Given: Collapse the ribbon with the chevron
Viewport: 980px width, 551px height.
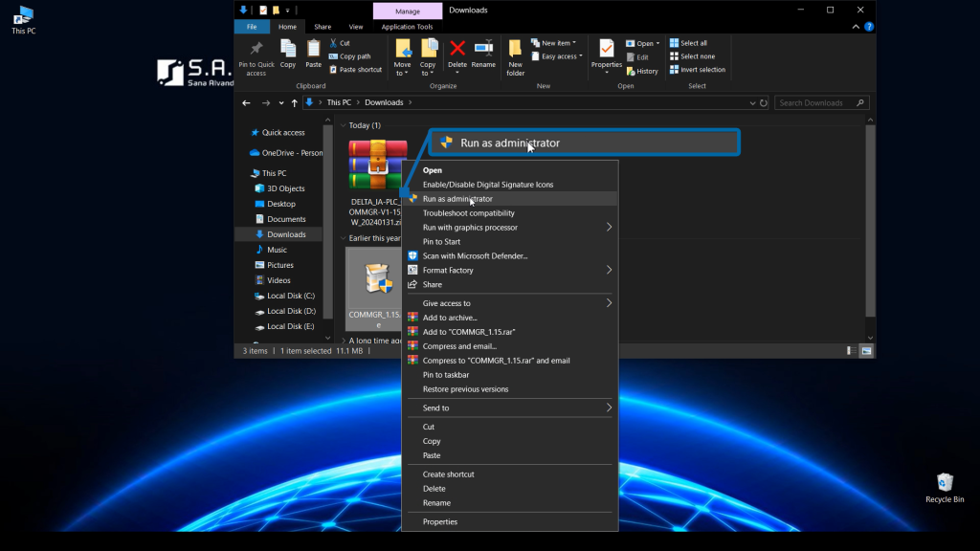Looking at the screenshot, I should 856,27.
